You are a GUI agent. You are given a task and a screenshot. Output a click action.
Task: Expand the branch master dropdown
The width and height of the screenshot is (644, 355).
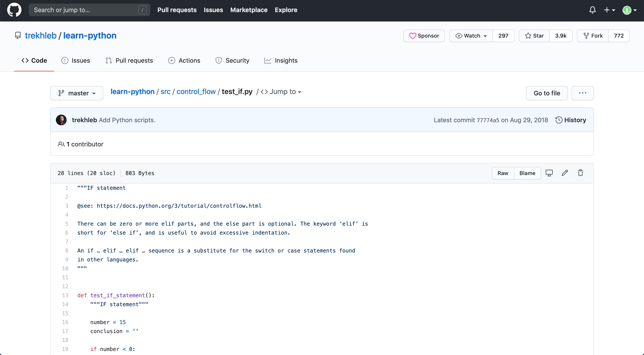coord(77,93)
